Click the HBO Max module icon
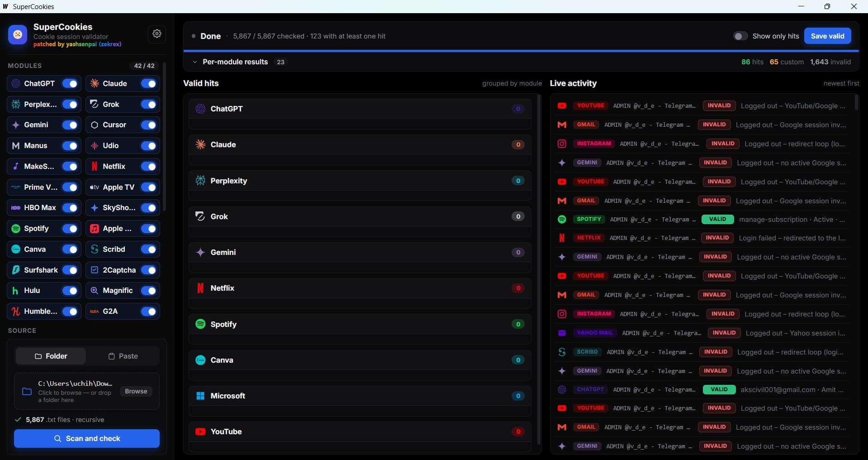This screenshot has height=460, width=868. (x=16, y=208)
